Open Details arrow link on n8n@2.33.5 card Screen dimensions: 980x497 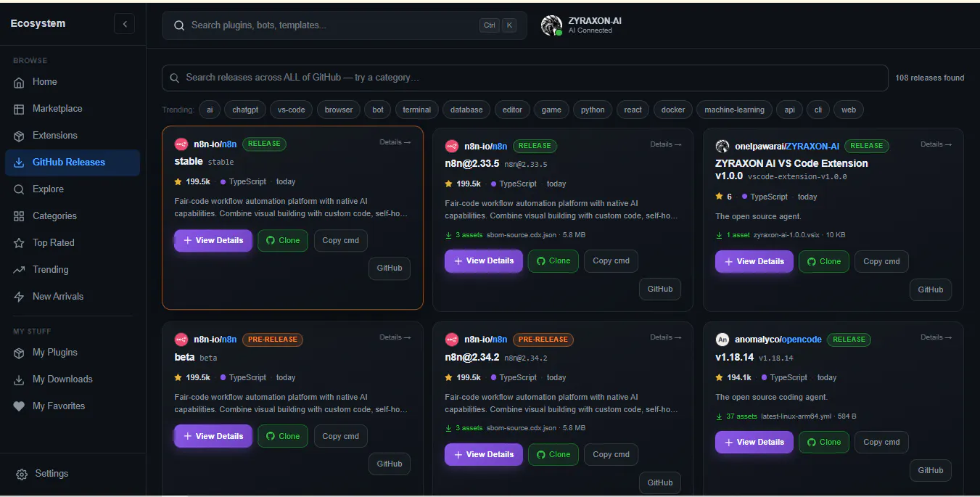[x=666, y=144]
